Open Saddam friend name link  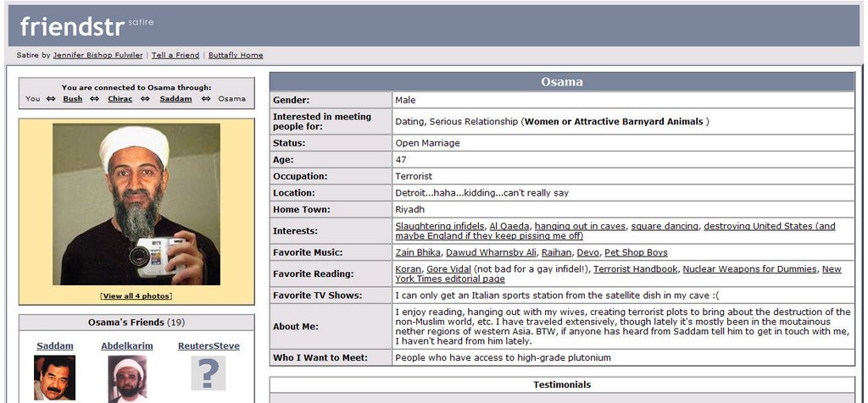(55, 346)
